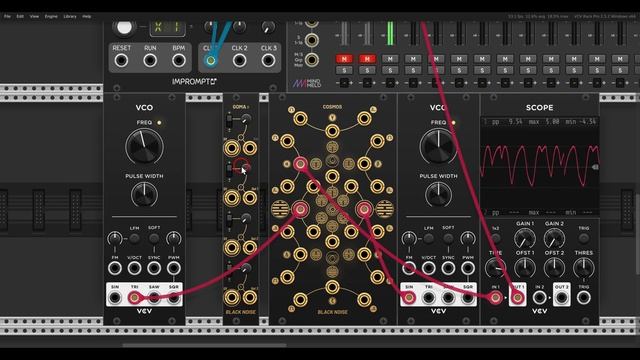640x360 pixels.
Task: Click the right VCO's SYNC input jack
Action: point(448,268)
